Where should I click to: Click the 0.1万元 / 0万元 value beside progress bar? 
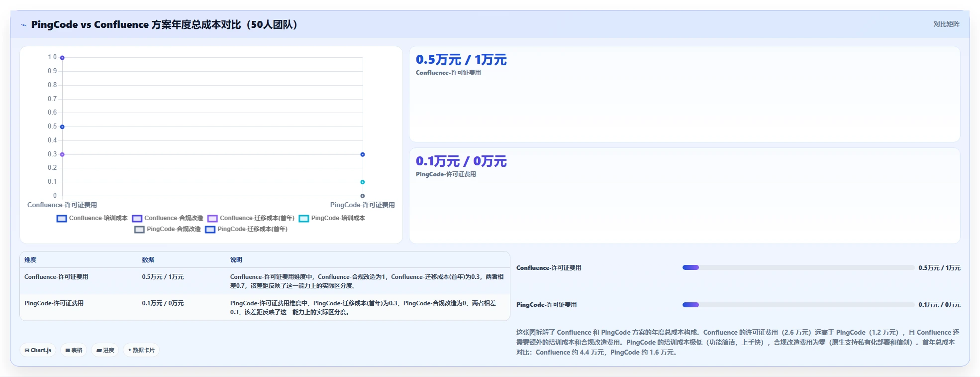tap(939, 305)
